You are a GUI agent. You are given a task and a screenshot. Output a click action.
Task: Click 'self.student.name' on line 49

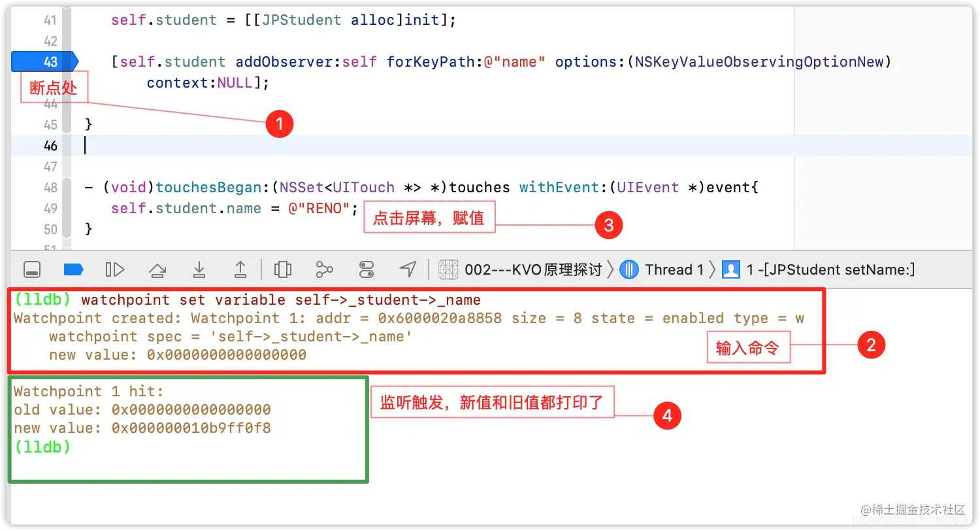186,208
